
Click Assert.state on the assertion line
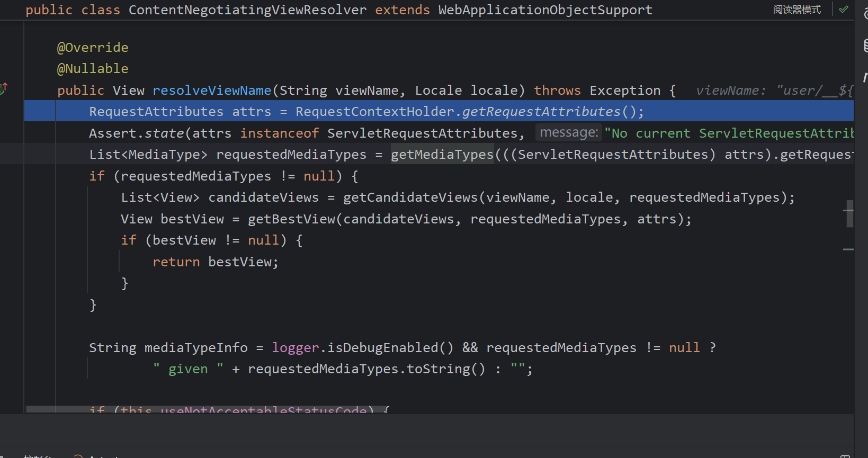[x=137, y=133]
